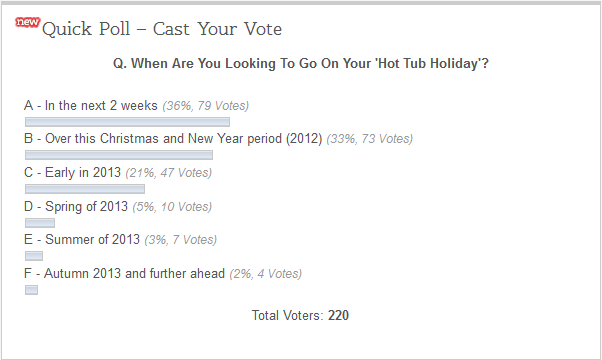Select option C, 'Early in 2013'
Screen dimensions: 602x360
click(72, 172)
